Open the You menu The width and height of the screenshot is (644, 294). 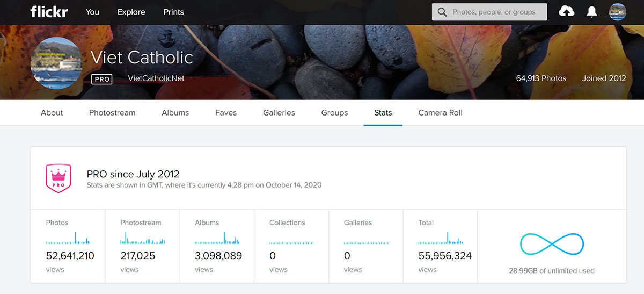(x=92, y=12)
